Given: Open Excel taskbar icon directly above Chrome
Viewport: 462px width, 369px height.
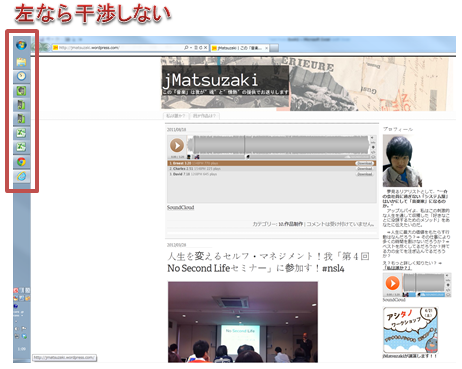Looking at the screenshot, I should [21, 147].
